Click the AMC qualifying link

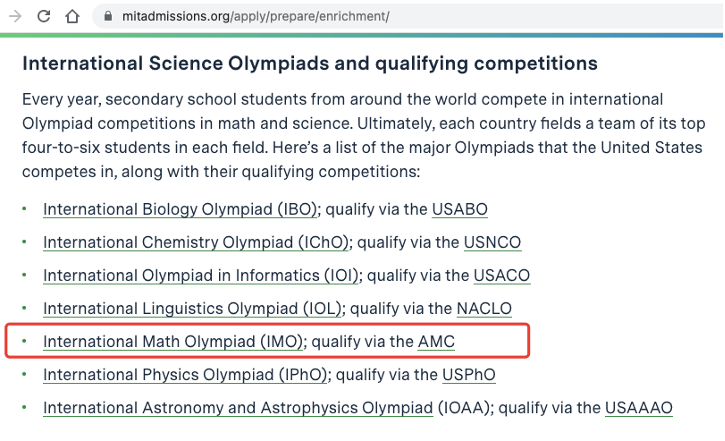436,342
